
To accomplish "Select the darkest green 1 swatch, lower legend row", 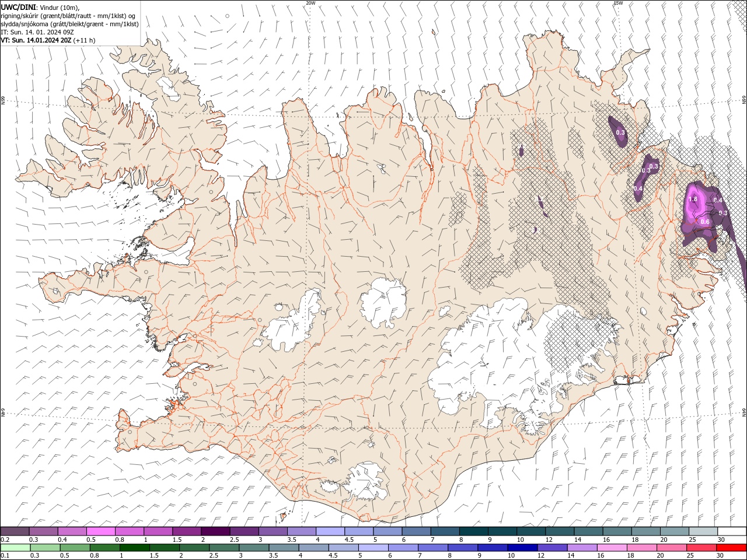I will (x=134, y=548).
